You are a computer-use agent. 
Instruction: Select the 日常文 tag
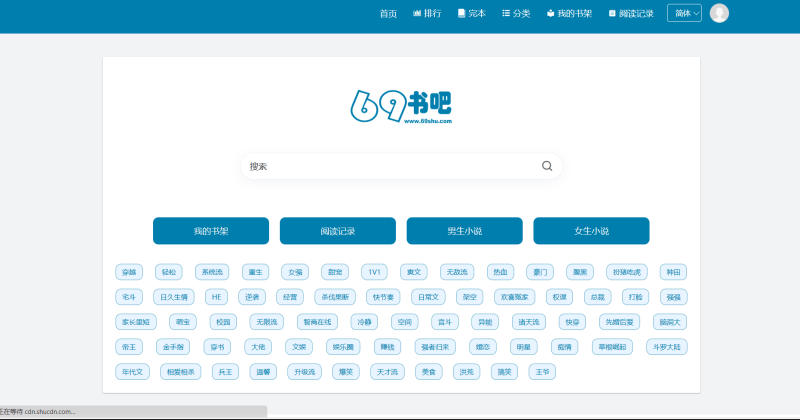tap(429, 297)
